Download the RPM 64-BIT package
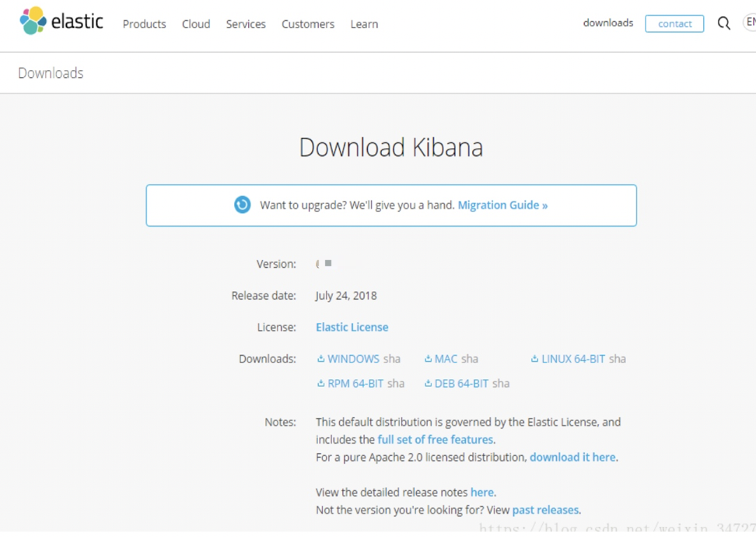This screenshot has height=537, width=756. coord(355,383)
